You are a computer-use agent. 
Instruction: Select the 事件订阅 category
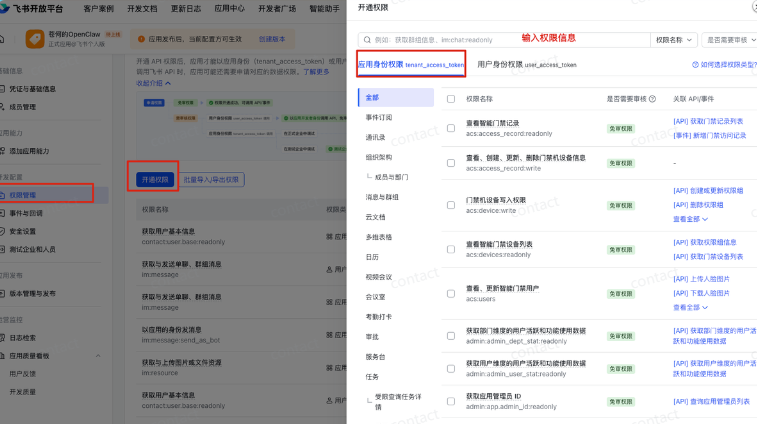[x=379, y=117]
